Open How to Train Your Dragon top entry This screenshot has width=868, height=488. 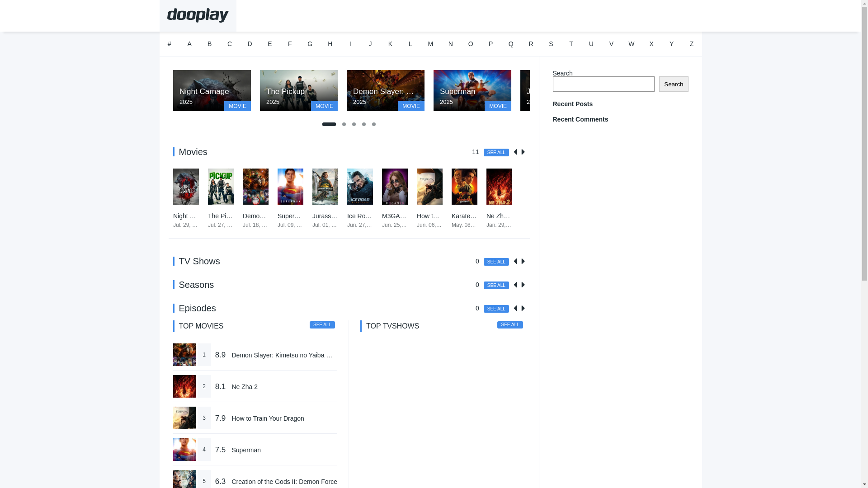point(268,418)
